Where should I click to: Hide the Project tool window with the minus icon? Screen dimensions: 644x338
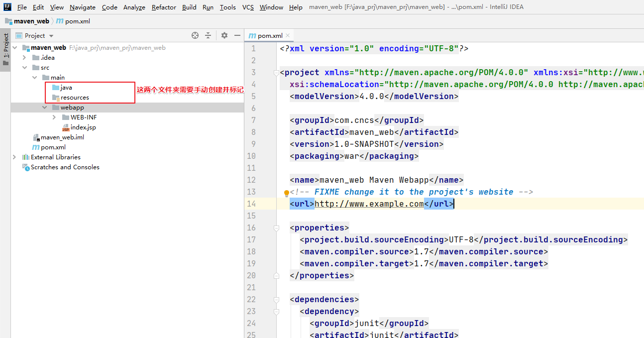237,35
